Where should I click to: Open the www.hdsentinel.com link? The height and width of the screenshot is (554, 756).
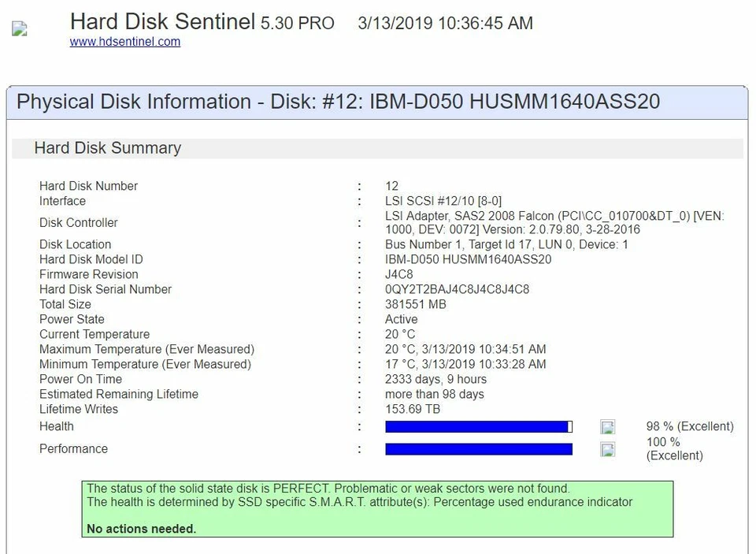[124, 43]
